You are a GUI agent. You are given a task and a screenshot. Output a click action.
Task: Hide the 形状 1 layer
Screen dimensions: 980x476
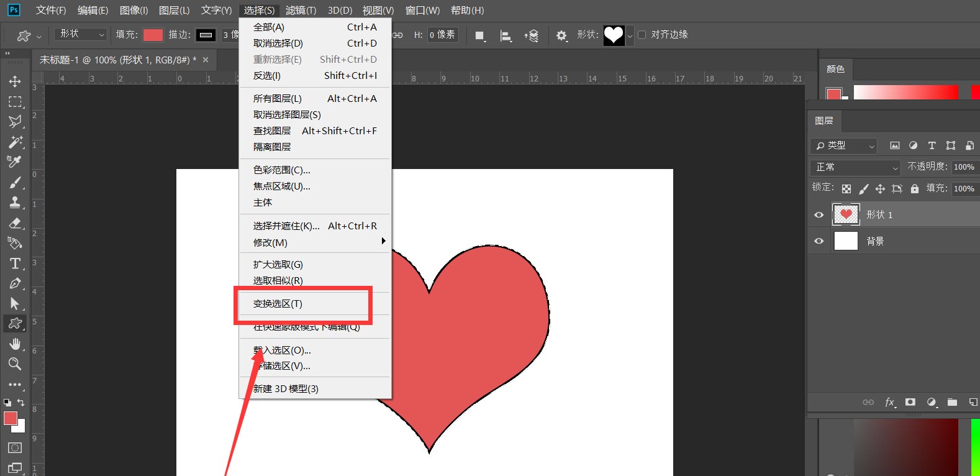tap(819, 215)
